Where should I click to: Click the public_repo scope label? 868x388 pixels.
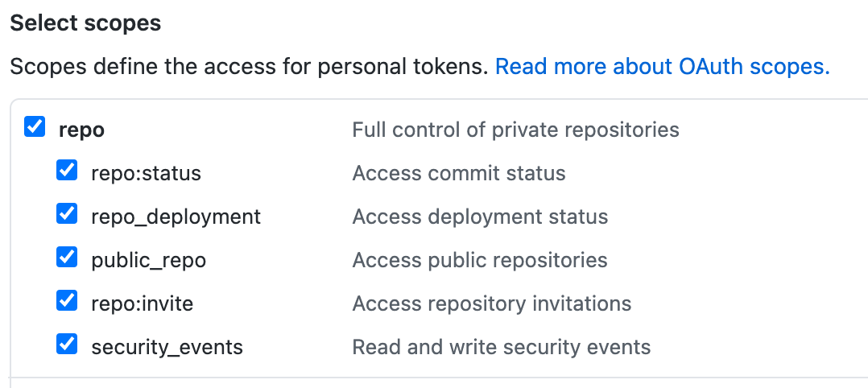[148, 260]
